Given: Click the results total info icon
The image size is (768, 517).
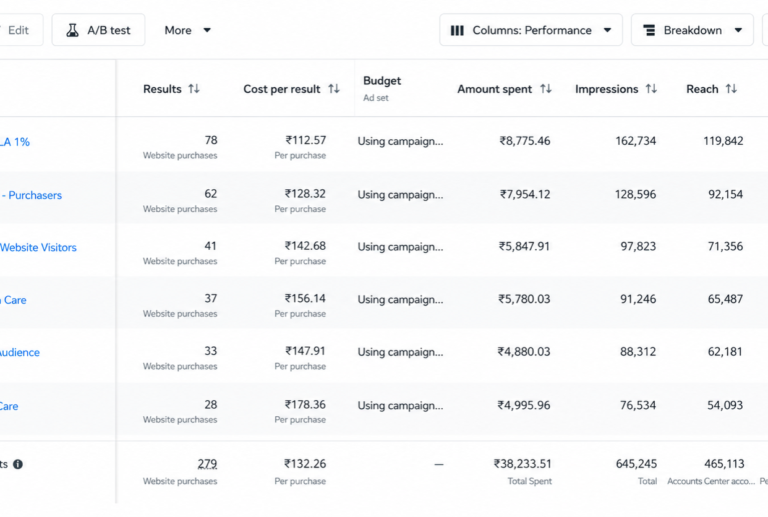Looking at the screenshot, I should tap(18, 464).
